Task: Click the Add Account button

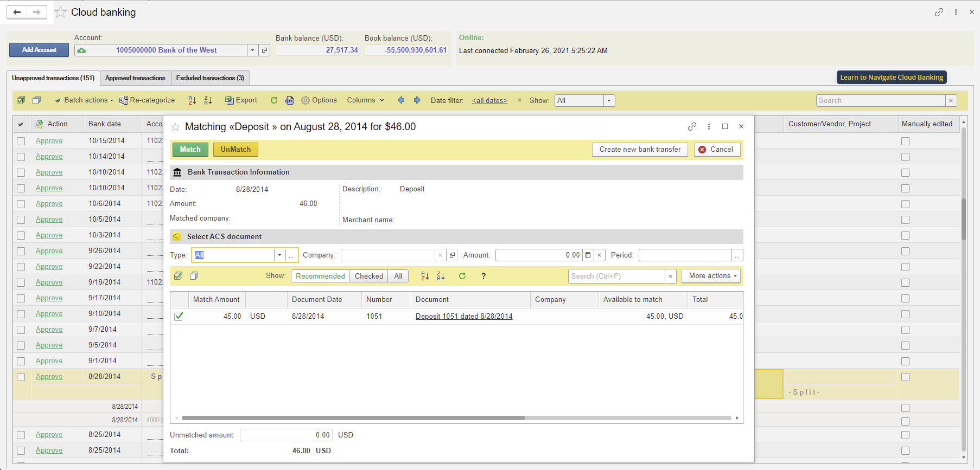Action: (x=39, y=50)
